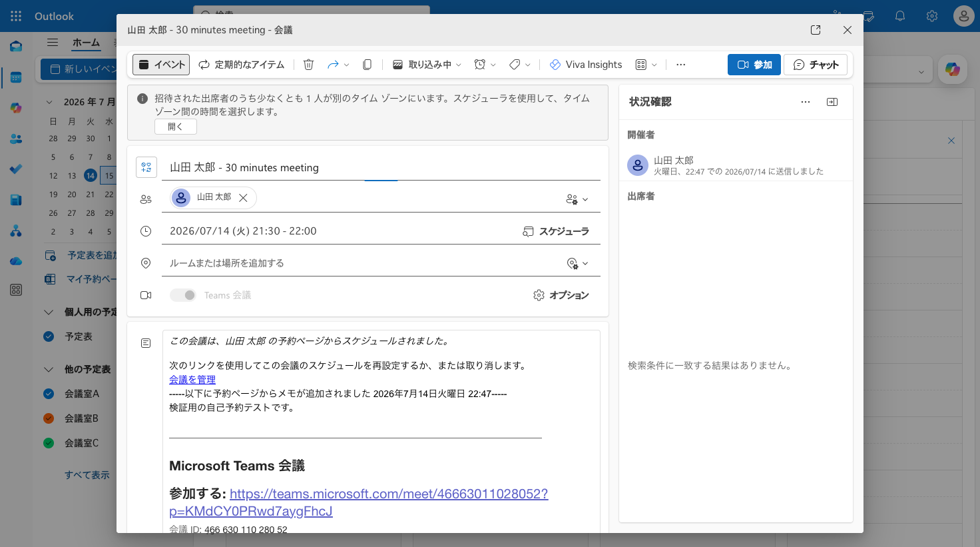This screenshot has height=547, width=980.
Task: Click 新しいイベント button in background
Action: click(x=79, y=69)
